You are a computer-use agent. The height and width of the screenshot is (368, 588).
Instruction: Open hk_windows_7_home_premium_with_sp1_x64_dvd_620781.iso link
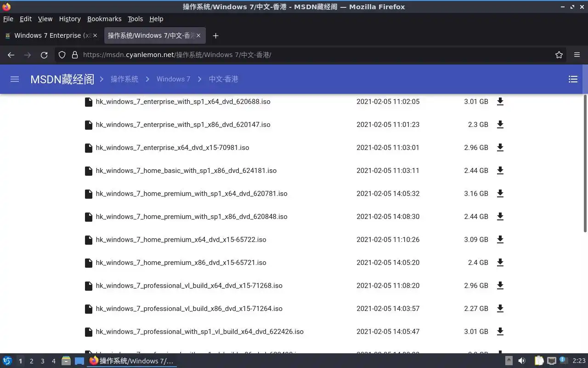(192, 194)
